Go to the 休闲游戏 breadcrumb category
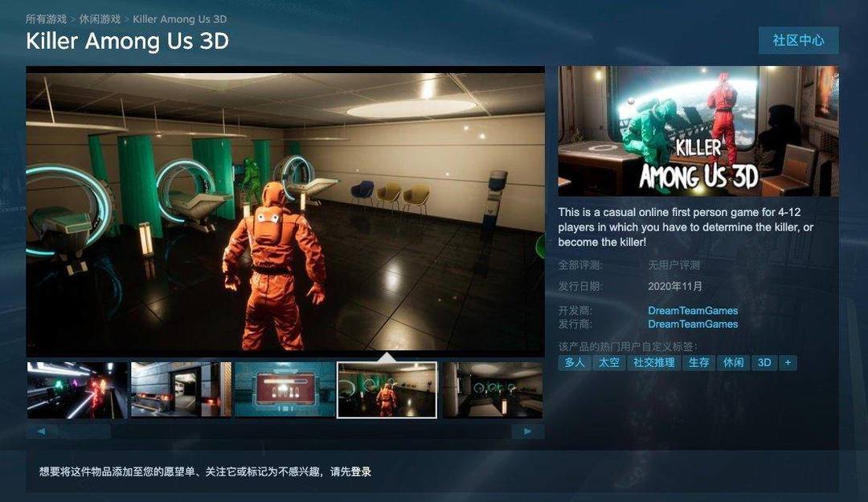Image resolution: width=868 pixels, height=502 pixels. click(x=100, y=19)
